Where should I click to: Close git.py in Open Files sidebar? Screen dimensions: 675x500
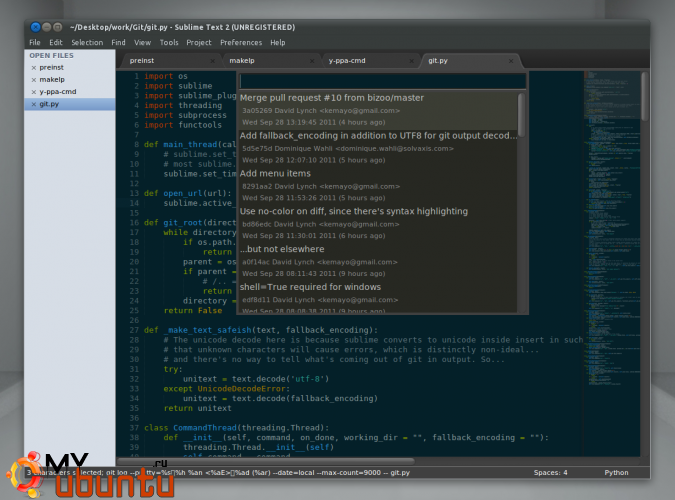(x=34, y=104)
